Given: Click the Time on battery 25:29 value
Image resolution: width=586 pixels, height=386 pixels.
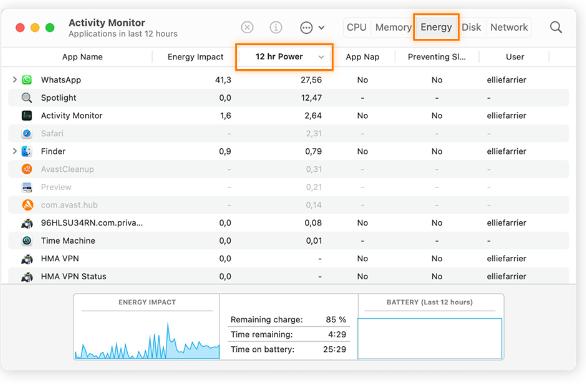Looking at the screenshot, I should (334, 349).
